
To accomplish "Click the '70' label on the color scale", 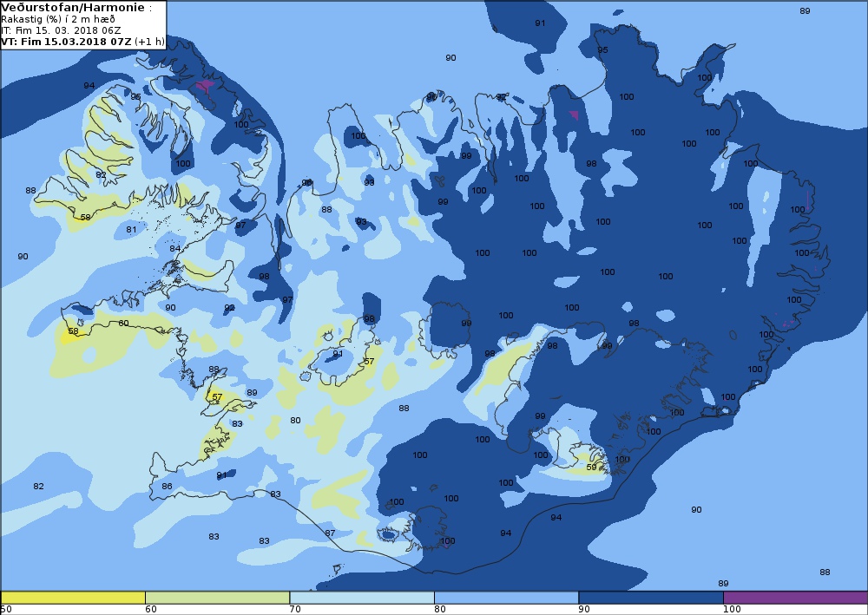I will point(295,609).
